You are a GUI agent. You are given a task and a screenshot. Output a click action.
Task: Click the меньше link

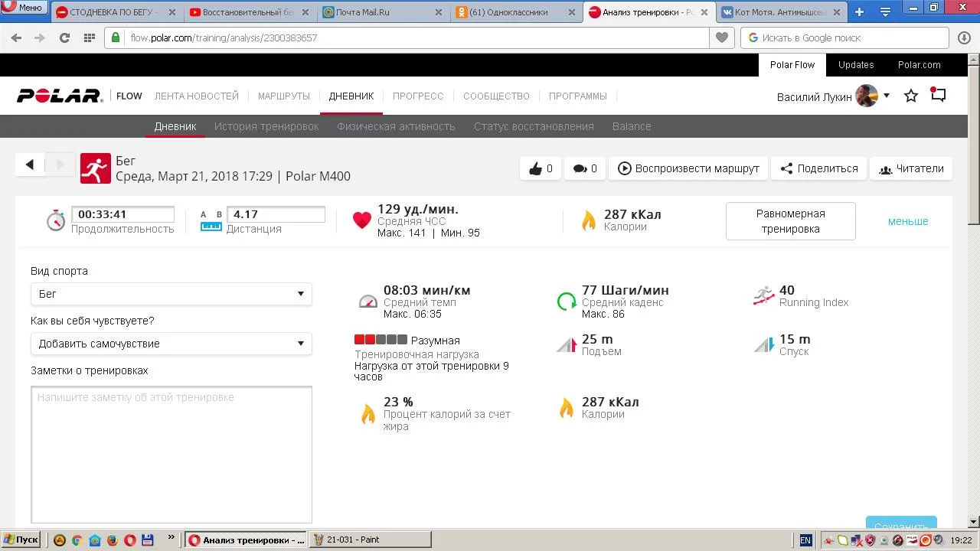click(908, 221)
